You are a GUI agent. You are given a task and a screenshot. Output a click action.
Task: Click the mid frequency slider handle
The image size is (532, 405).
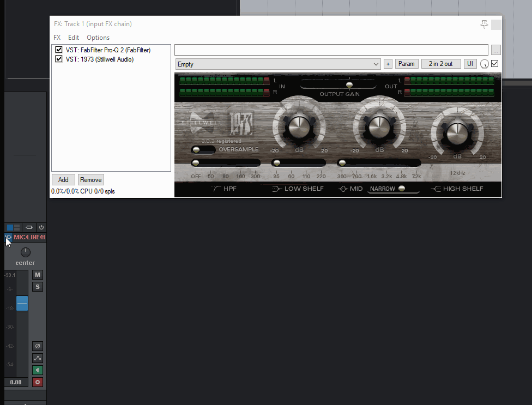pos(342,163)
